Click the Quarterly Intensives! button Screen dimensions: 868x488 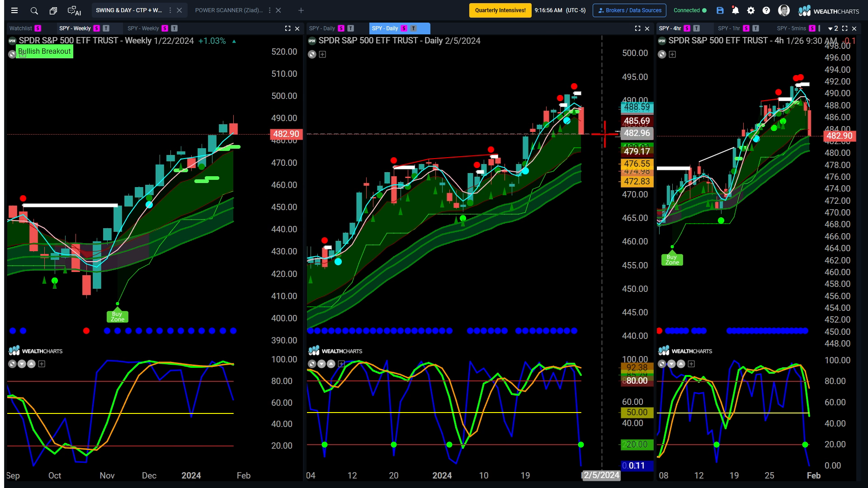500,10
